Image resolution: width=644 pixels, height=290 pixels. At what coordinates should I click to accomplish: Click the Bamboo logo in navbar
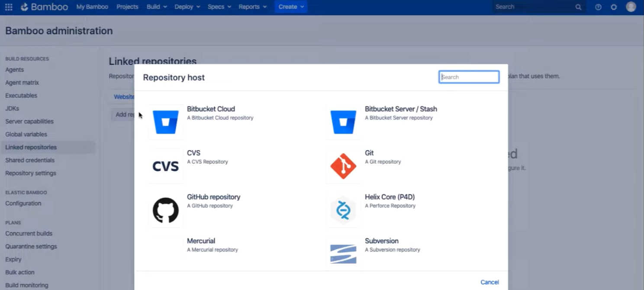coord(44,6)
